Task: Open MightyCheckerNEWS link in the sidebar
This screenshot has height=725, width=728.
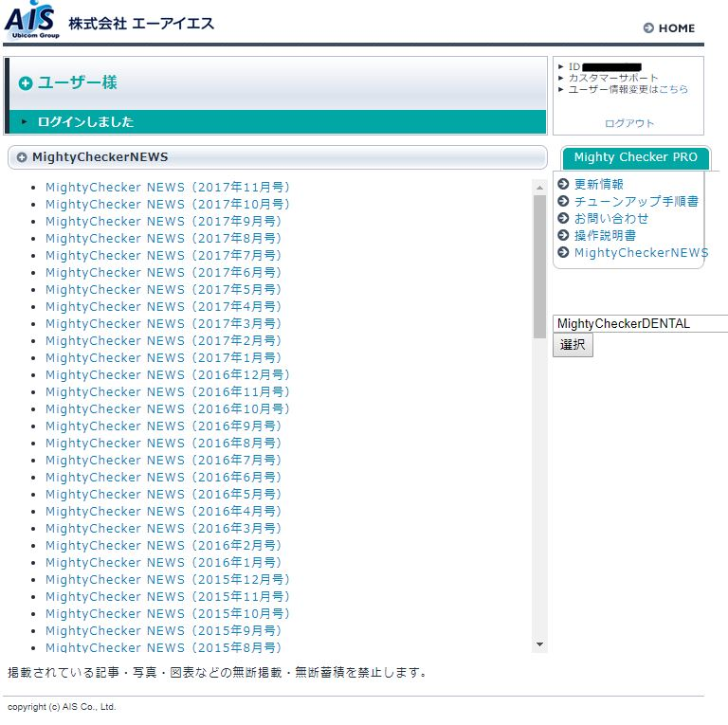Action: point(641,253)
